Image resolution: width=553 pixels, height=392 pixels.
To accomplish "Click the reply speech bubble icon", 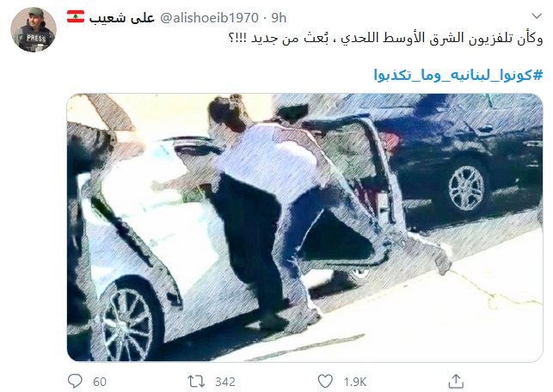I will pos(75,381).
